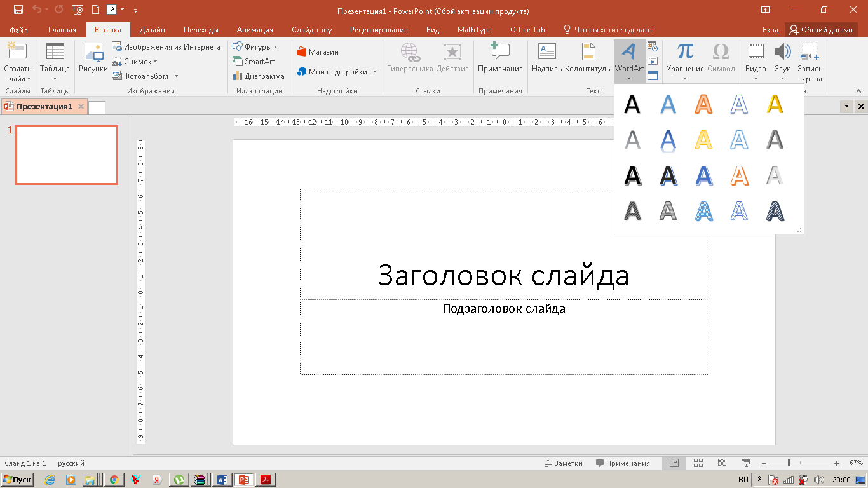Select the gold gradient WordArt style
This screenshot has width=868, height=488.
point(775,104)
